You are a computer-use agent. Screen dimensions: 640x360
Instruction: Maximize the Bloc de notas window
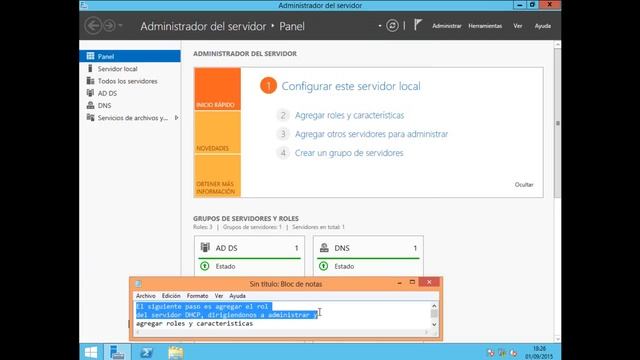[412, 282]
